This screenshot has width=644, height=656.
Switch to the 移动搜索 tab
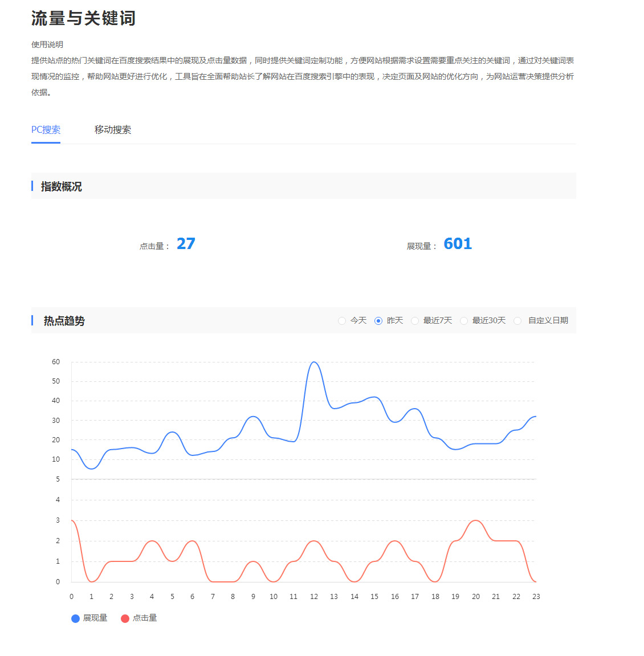113,130
